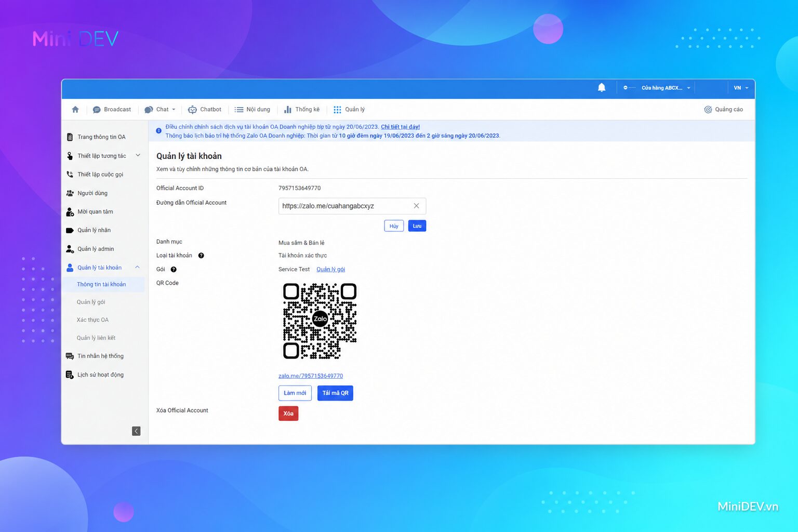Expand Thiết lập tương tác submenu chevron
Screen dimensions: 798x532
(138, 155)
